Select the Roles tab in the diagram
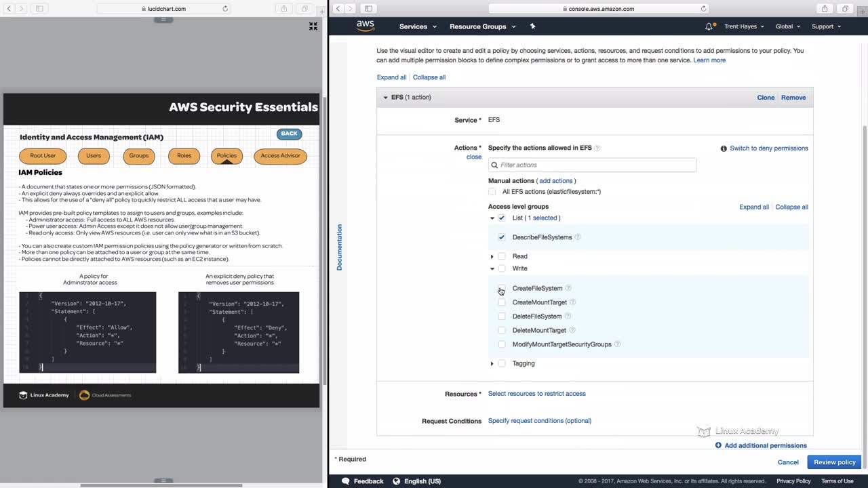Viewport: 868px width, 488px height. [x=184, y=156]
